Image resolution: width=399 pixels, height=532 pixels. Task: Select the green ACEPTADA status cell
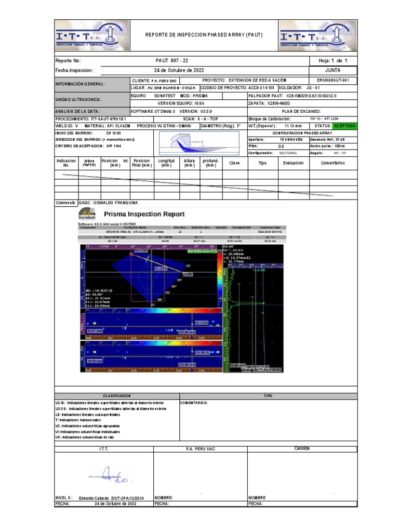344,126
